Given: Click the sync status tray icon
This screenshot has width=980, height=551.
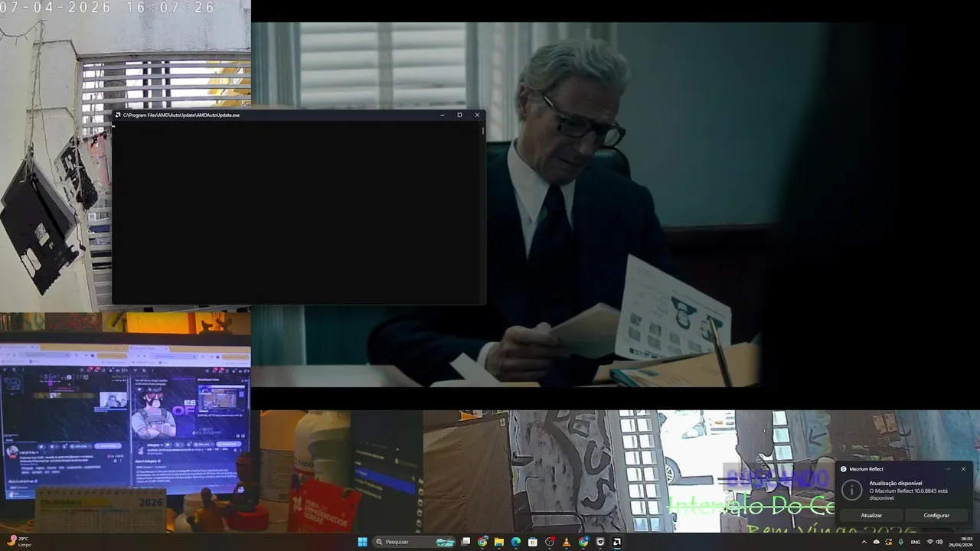Looking at the screenshot, I should click(889, 542).
